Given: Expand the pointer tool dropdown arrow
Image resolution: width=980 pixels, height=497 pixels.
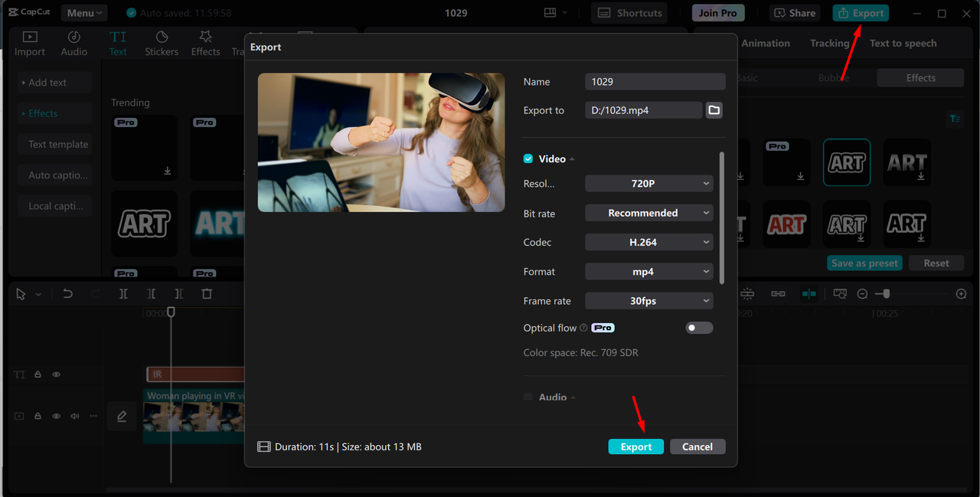Looking at the screenshot, I should pyautogui.click(x=38, y=295).
